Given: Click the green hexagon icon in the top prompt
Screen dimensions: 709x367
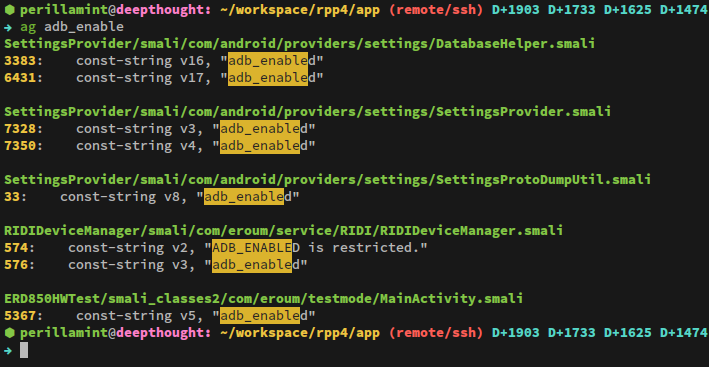Looking at the screenshot, I should (x=9, y=9).
